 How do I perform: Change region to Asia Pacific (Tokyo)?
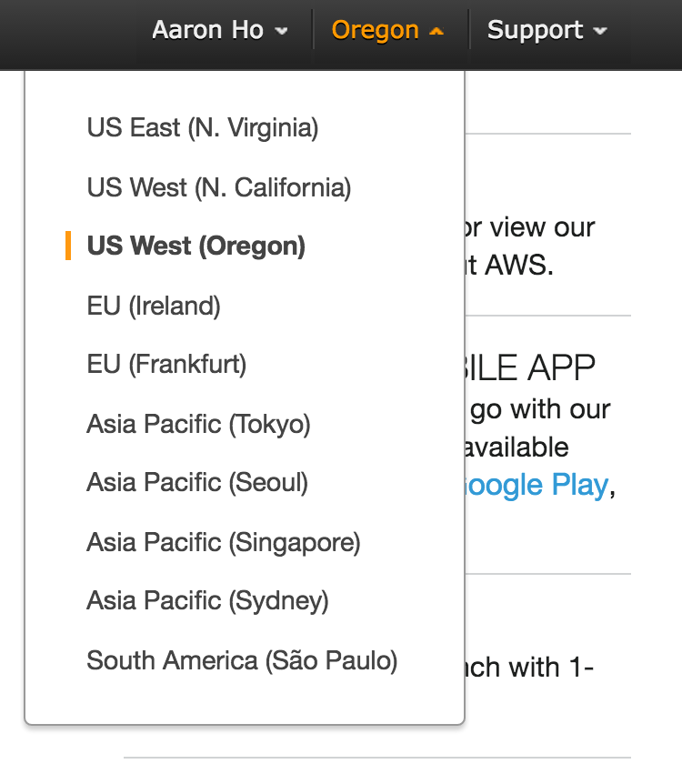click(198, 424)
